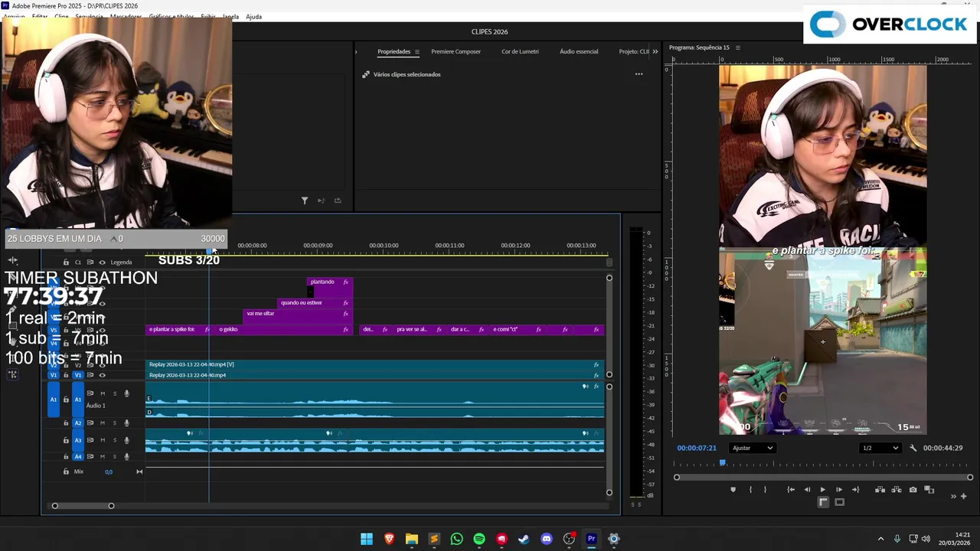Image resolution: width=980 pixels, height=551 pixels.
Task: Click the Lift button
Action: (880, 490)
